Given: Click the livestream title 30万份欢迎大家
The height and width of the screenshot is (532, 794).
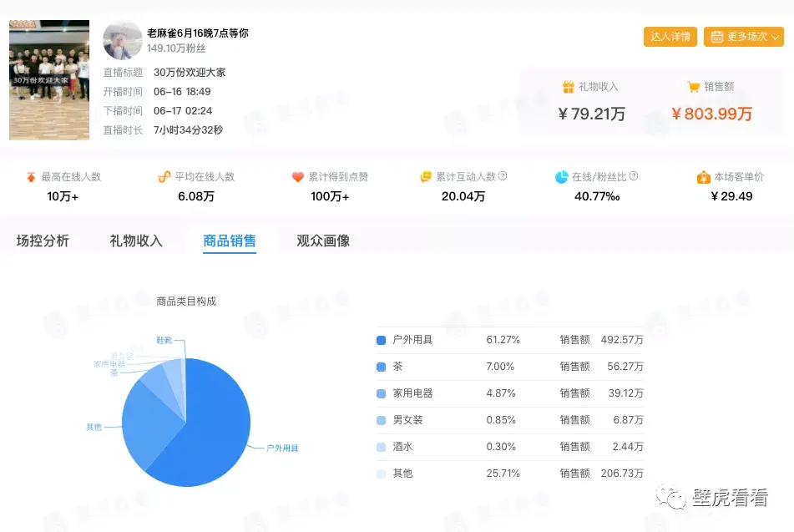Looking at the screenshot, I should pos(190,73).
